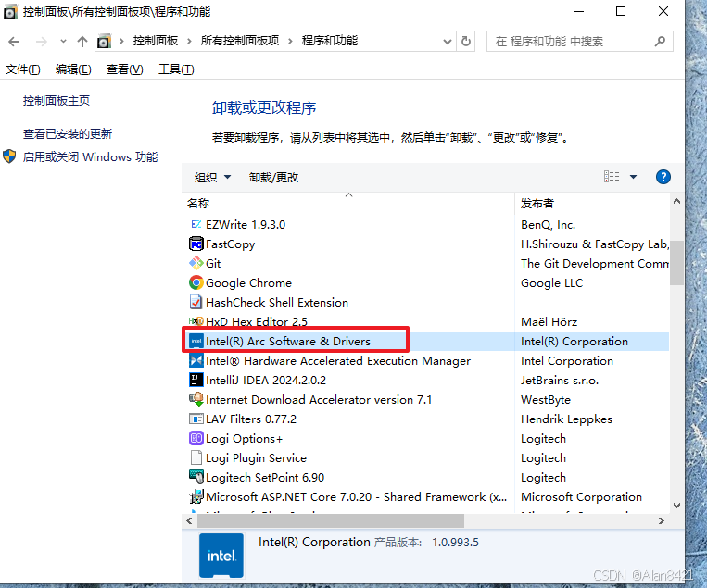Open the 工具(T) menu
Viewport: 707px width, 588px height.
click(x=176, y=69)
